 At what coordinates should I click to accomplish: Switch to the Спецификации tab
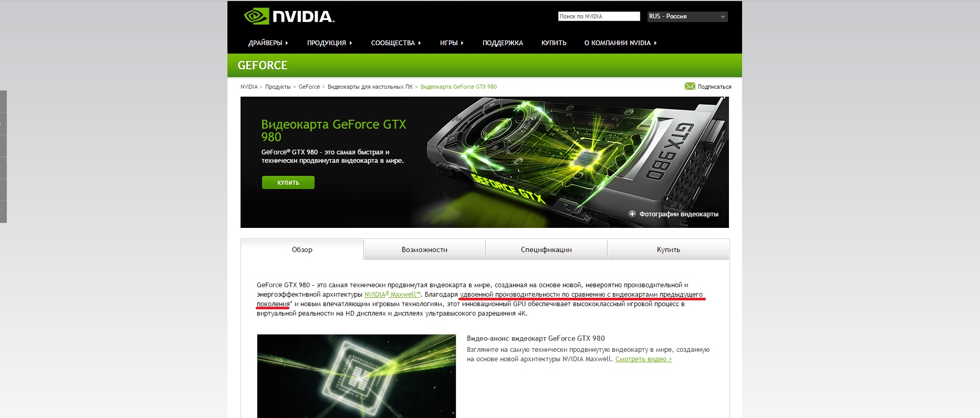point(546,249)
